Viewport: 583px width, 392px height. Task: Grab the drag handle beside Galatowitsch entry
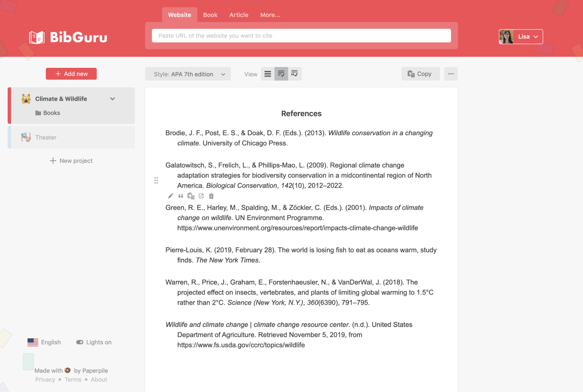pos(156,180)
